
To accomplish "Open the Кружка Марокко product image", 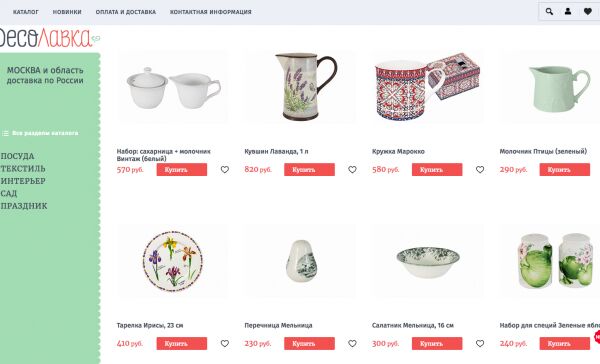I will point(428,87).
